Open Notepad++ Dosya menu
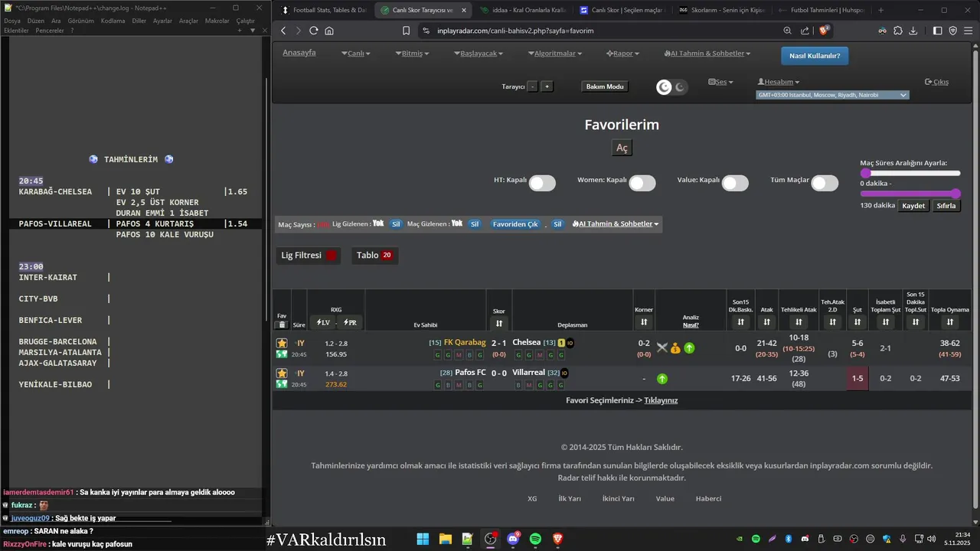 click(x=12, y=21)
